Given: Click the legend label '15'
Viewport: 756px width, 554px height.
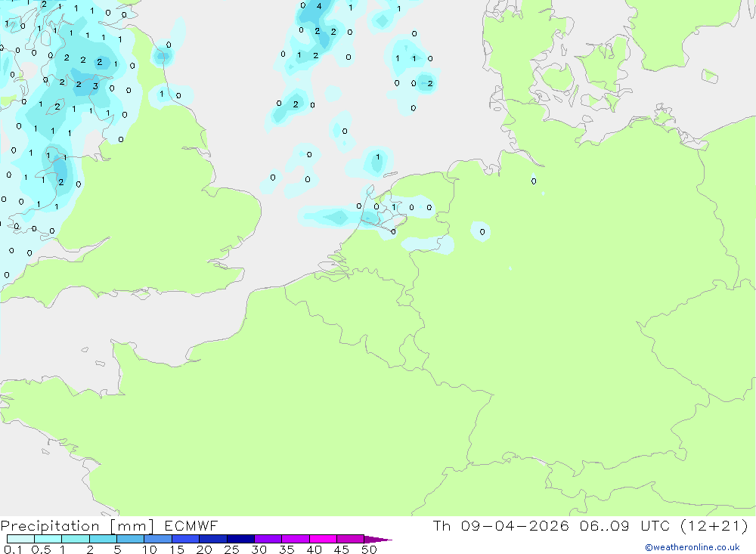Looking at the screenshot, I should [177, 549].
